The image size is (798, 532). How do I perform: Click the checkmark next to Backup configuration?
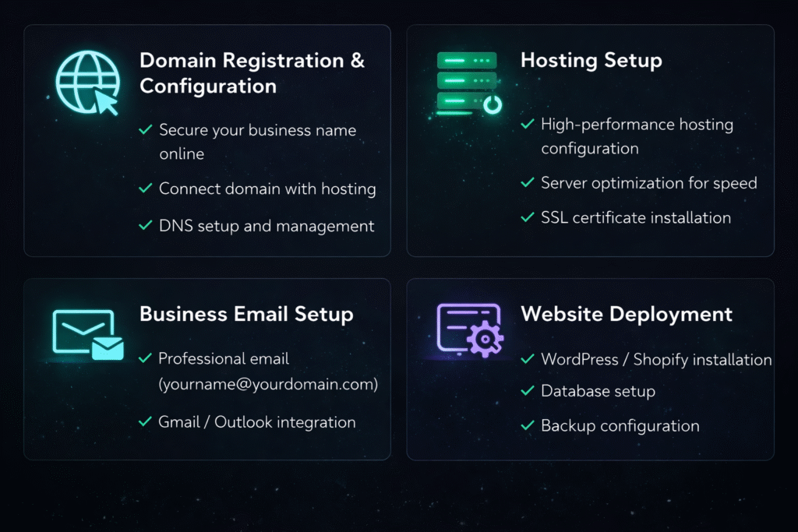[x=528, y=426]
